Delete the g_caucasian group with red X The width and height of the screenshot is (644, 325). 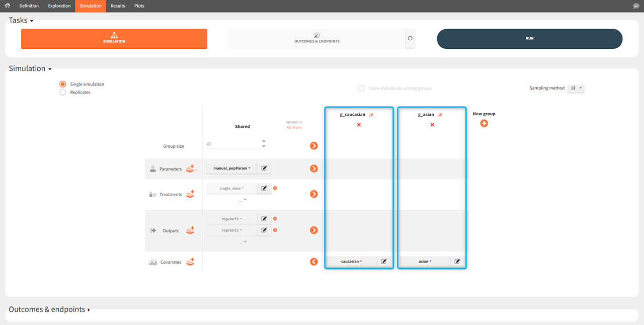pyautogui.click(x=359, y=125)
